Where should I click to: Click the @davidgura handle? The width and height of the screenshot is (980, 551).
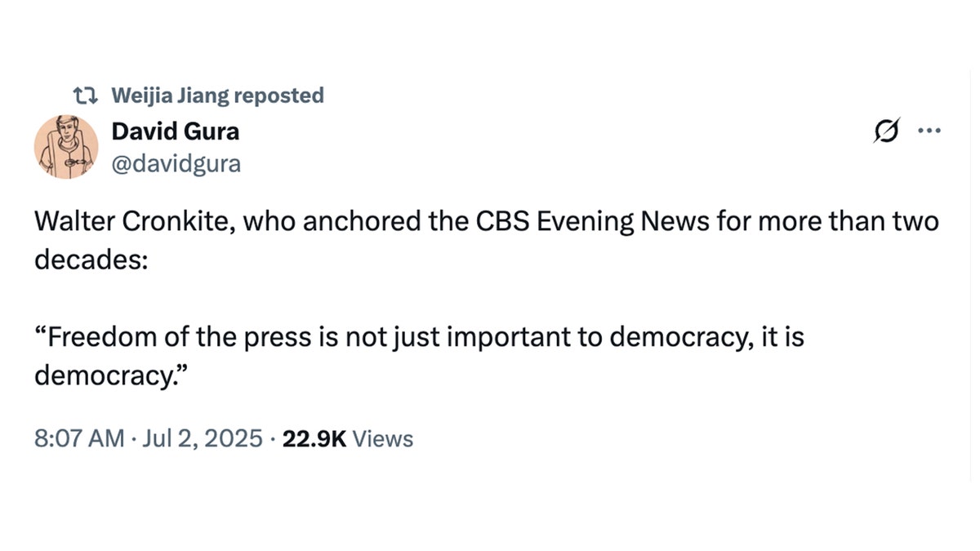pos(175,163)
